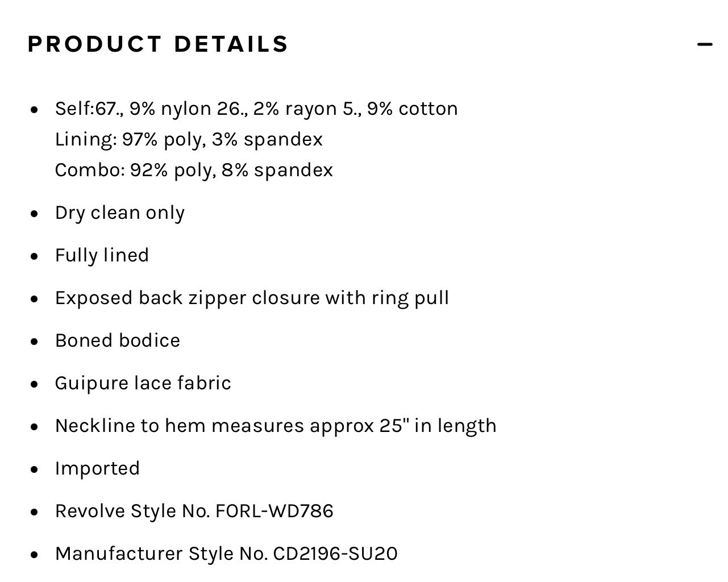Select the Boned bodice item

coord(118,340)
